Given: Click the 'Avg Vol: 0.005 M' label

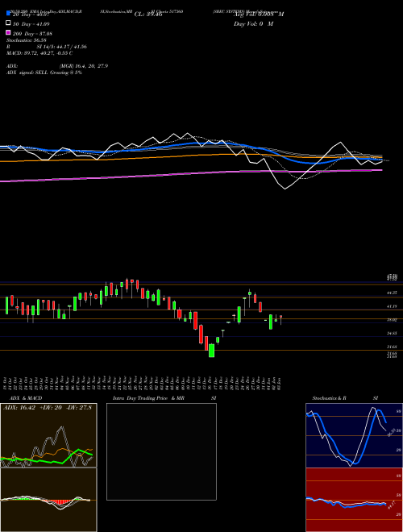Looking at the screenshot, I should (x=259, y=15).
